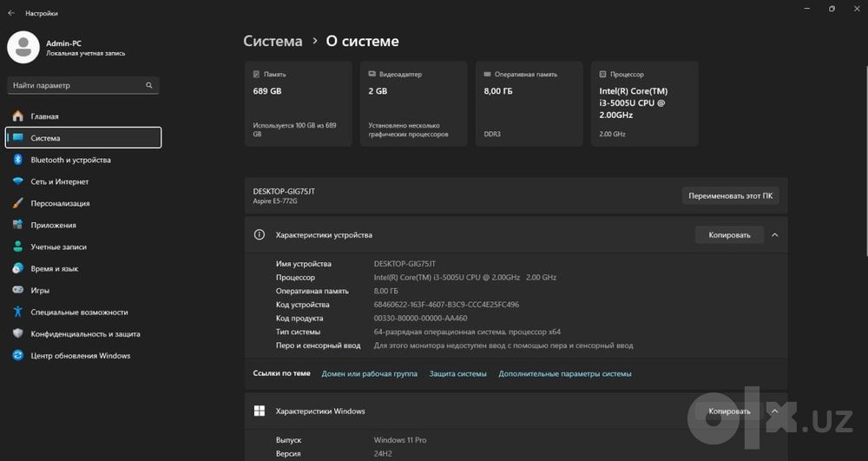Open the Домен или рабочая группа link
The image size is (868, 461).
(x=369, y=373)
